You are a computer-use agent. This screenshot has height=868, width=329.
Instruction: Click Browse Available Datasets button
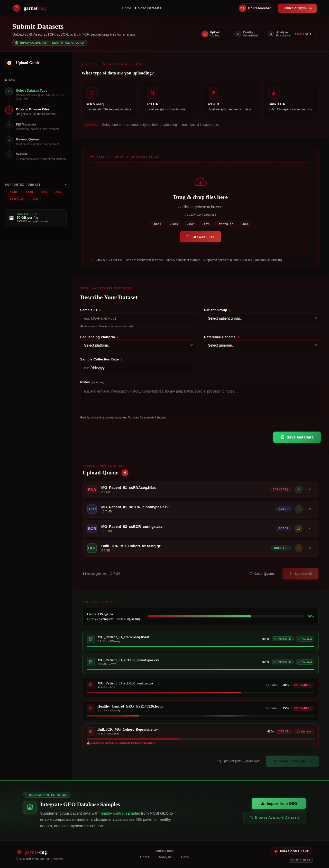(274, 817)
